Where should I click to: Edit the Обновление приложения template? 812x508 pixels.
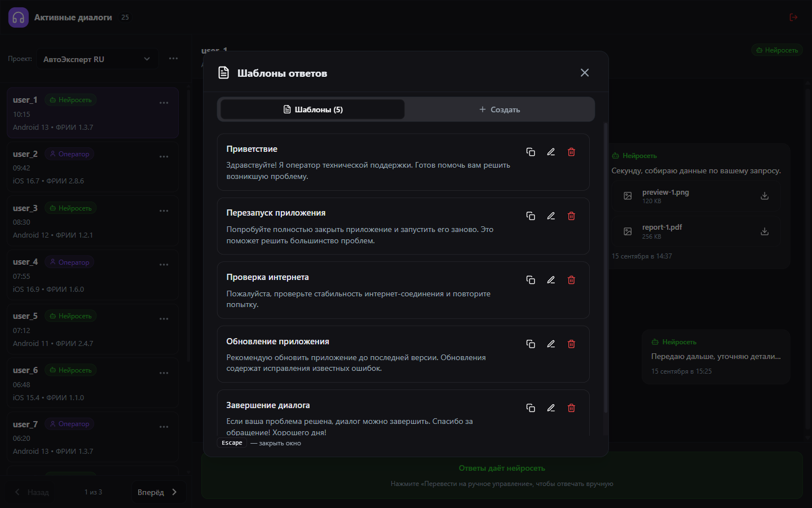click(x=551, y=344)
